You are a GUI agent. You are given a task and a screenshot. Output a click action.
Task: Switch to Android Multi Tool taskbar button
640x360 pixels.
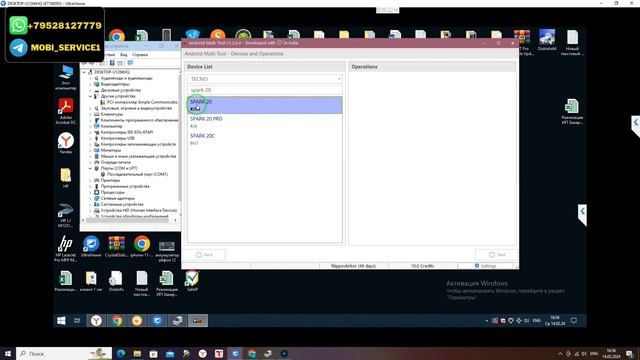pos(198,321)
